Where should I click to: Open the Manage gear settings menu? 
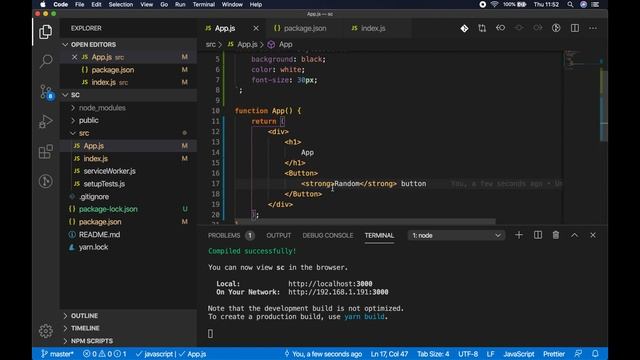click(46, 331)
